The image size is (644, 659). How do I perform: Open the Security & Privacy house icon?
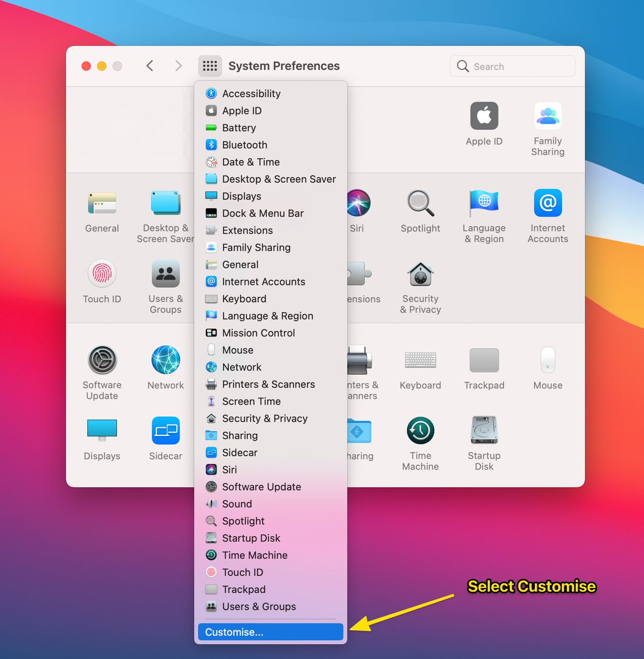pos(421,273)
